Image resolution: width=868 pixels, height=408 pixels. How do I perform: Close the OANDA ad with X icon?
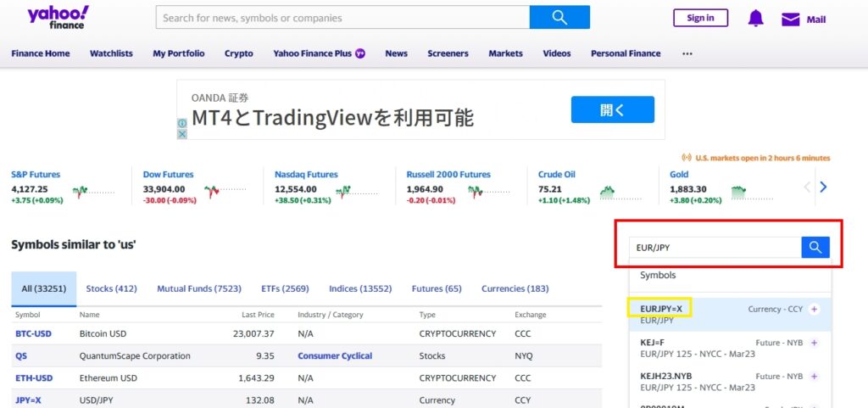(182, 134)
